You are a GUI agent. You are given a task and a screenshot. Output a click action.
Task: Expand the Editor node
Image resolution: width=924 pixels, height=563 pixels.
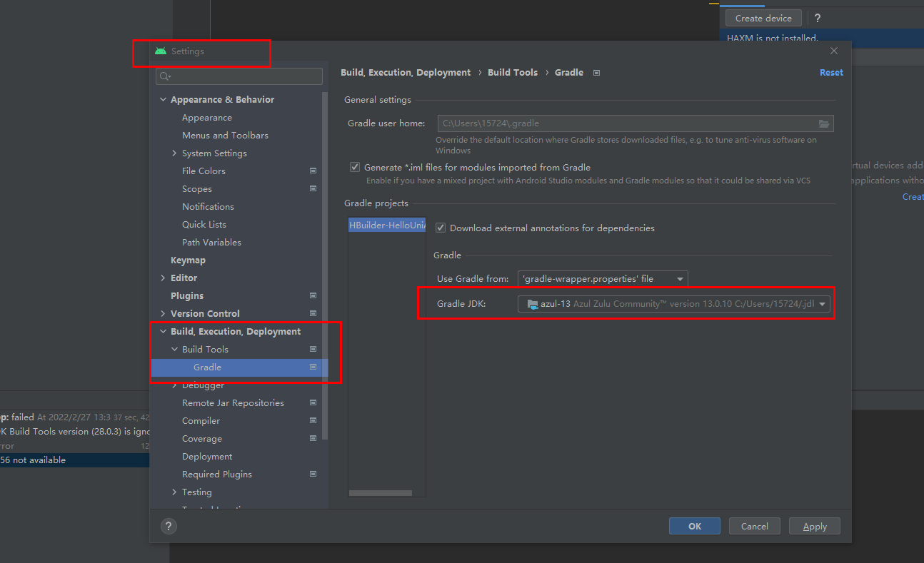164,278
